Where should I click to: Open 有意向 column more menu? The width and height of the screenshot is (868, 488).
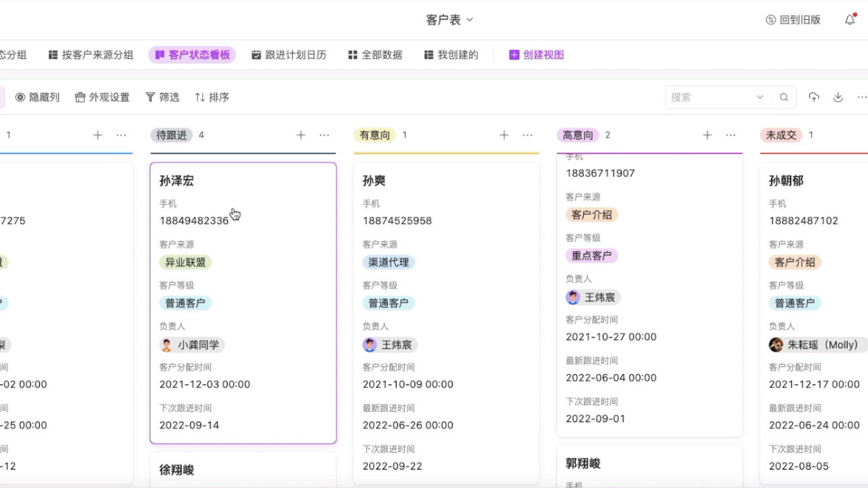528,136
